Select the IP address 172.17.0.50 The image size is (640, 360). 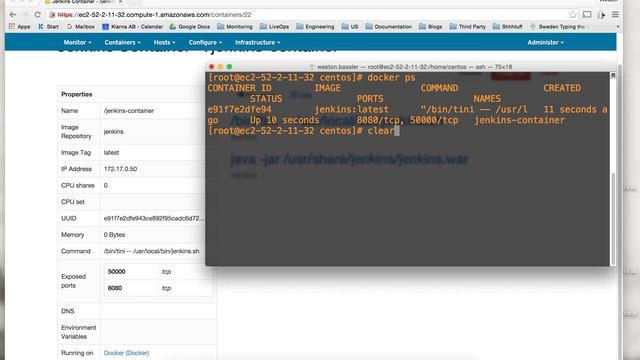pos(120,169)
